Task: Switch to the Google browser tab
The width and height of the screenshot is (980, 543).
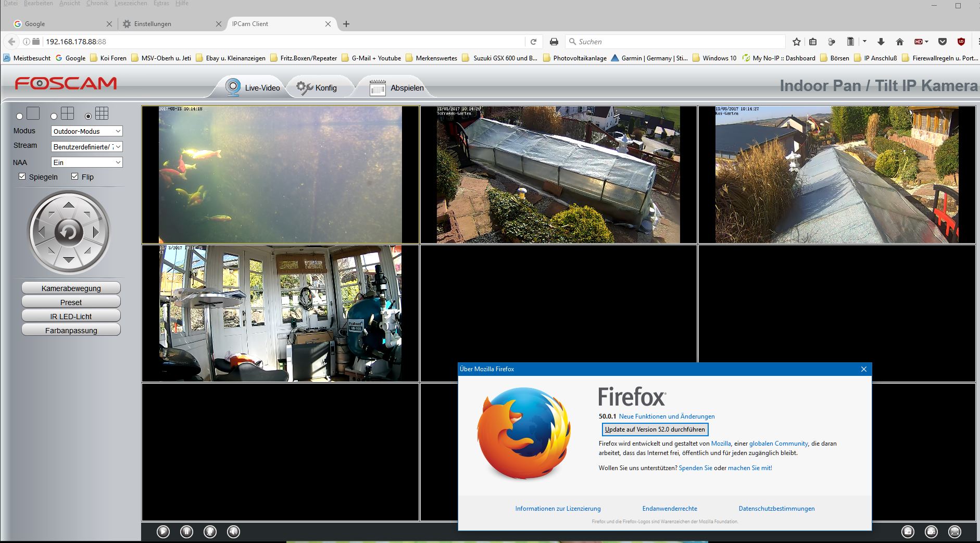Action: [62, 24]
